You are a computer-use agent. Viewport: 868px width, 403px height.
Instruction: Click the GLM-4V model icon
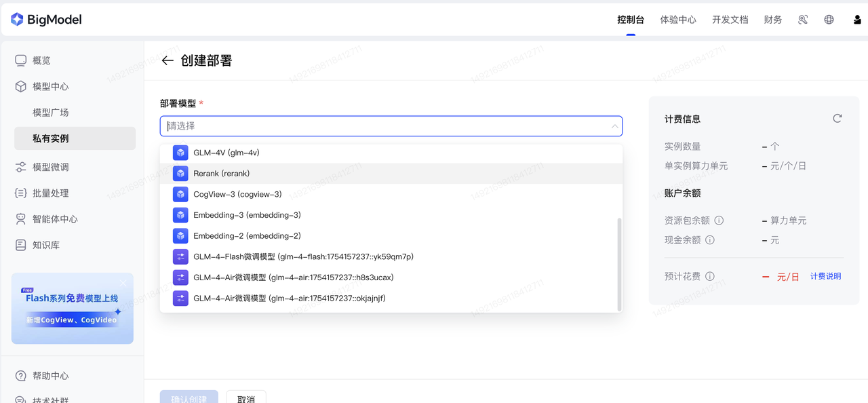[x=180, y=153]
